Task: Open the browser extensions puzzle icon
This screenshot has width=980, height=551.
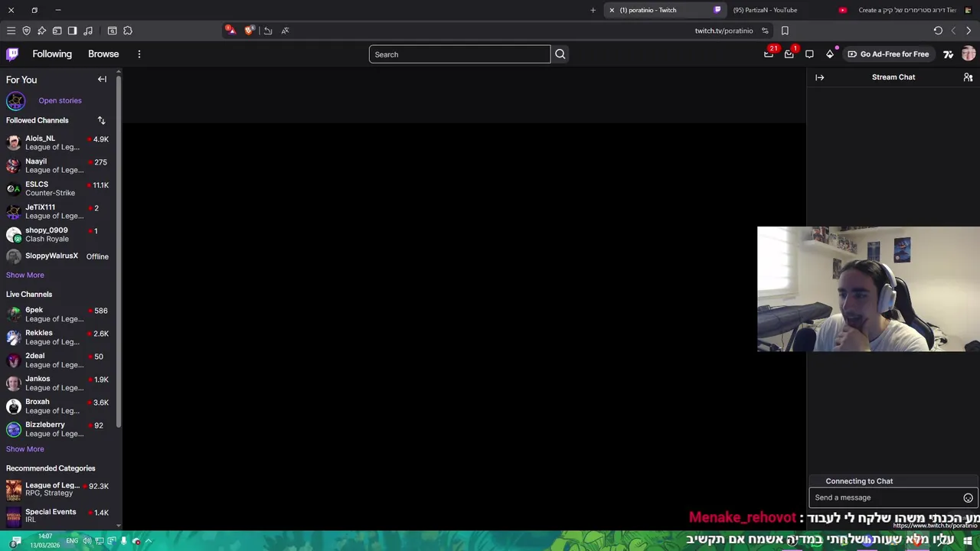Action: tap(128, 31)
